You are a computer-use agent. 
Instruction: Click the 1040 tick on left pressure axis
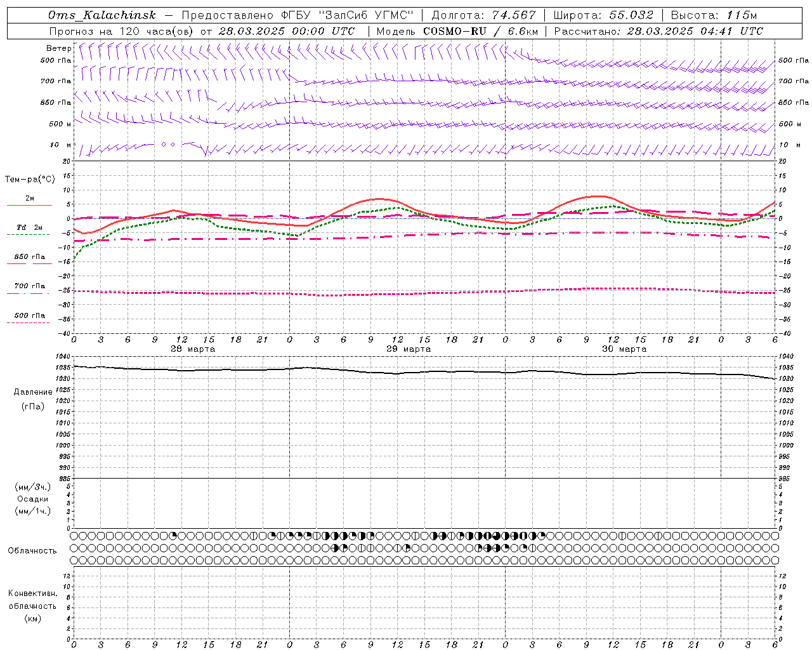point(63,357)
